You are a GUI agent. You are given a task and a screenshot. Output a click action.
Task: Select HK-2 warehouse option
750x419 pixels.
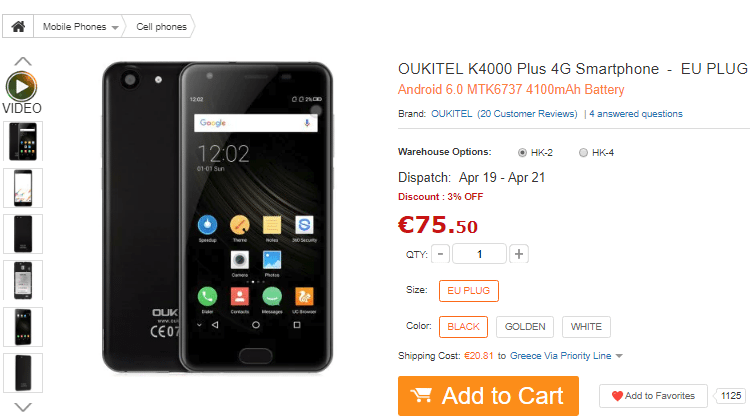pos(522,153)
